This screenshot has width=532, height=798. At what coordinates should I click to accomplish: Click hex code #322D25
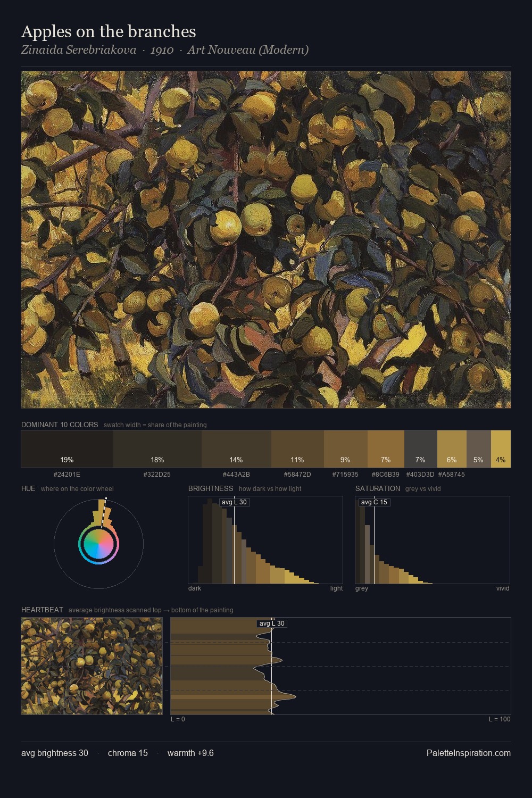tap(157, 474)
